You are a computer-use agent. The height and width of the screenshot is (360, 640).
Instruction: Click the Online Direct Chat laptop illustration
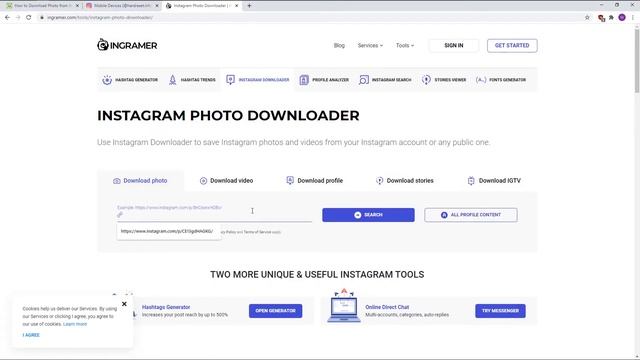344,306
